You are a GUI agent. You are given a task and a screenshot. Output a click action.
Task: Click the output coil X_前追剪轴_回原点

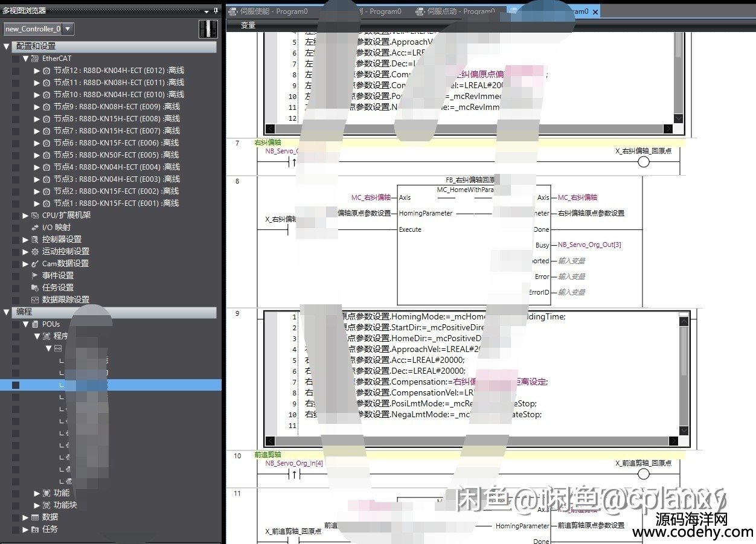pyautogui.click(x=644, y=475)
